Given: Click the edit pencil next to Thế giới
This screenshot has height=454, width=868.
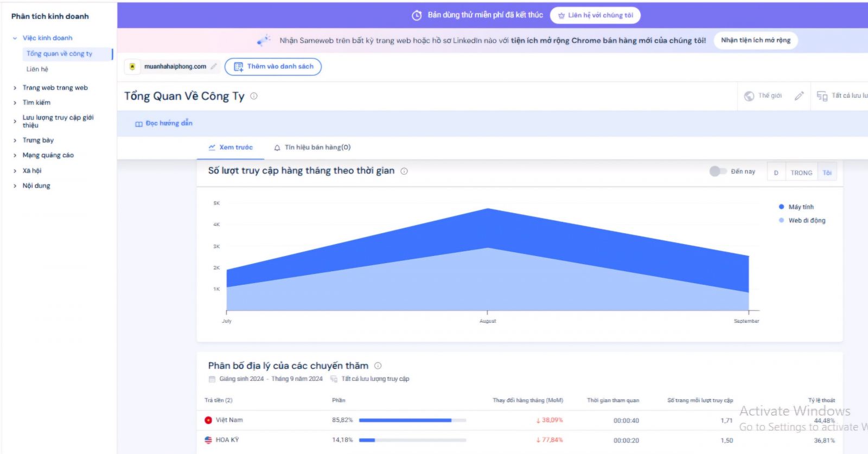Looking at the screenshot, I should [x=799, y=96].
